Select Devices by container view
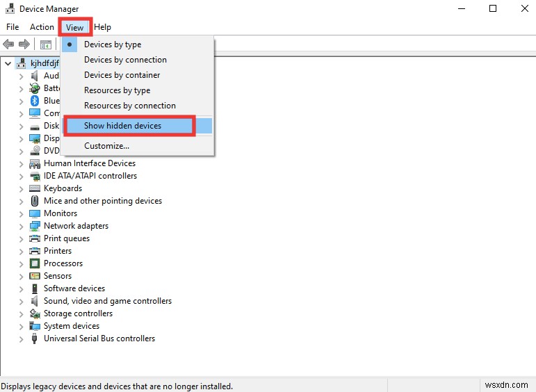Screen dimensions: 536x392 tap(138, 75)
